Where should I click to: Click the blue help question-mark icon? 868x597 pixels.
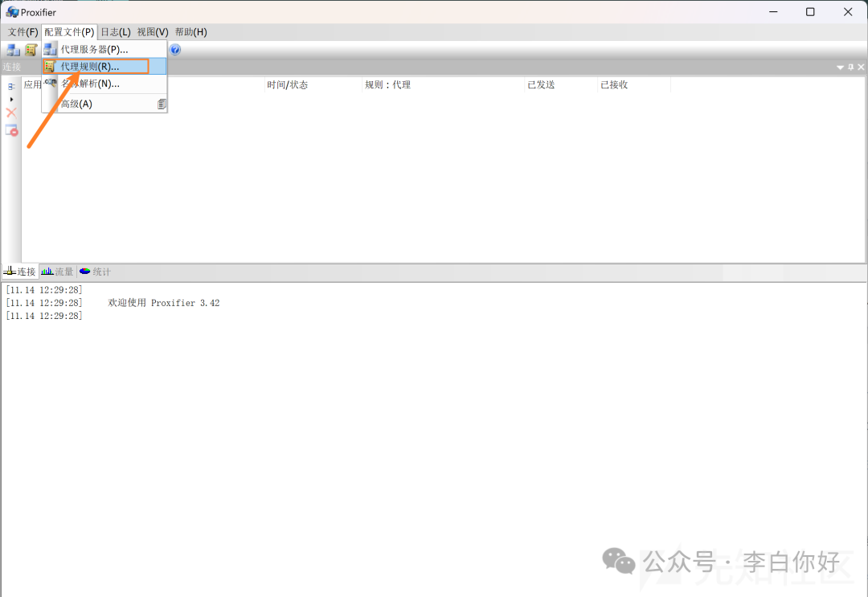175,50
